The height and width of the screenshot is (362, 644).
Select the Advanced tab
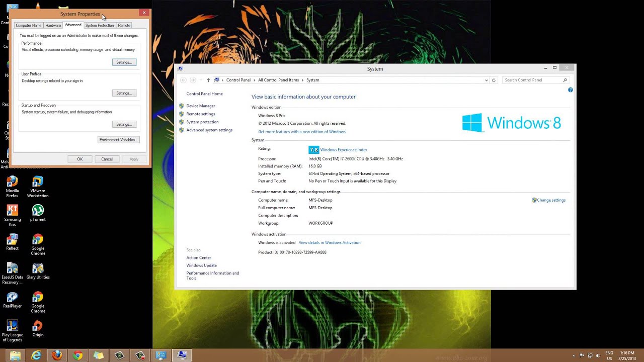[73, 25]
